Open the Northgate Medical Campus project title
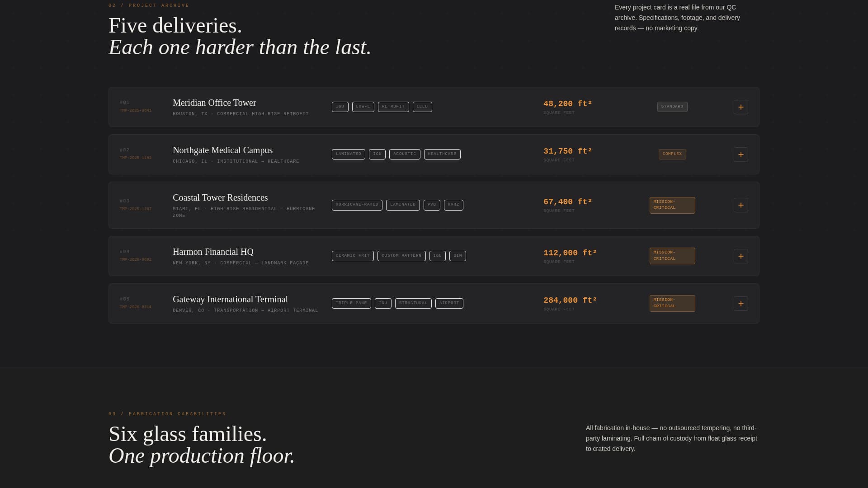This screenshot has width=868, height=488. pyautogui.click(x=222, y=150)
